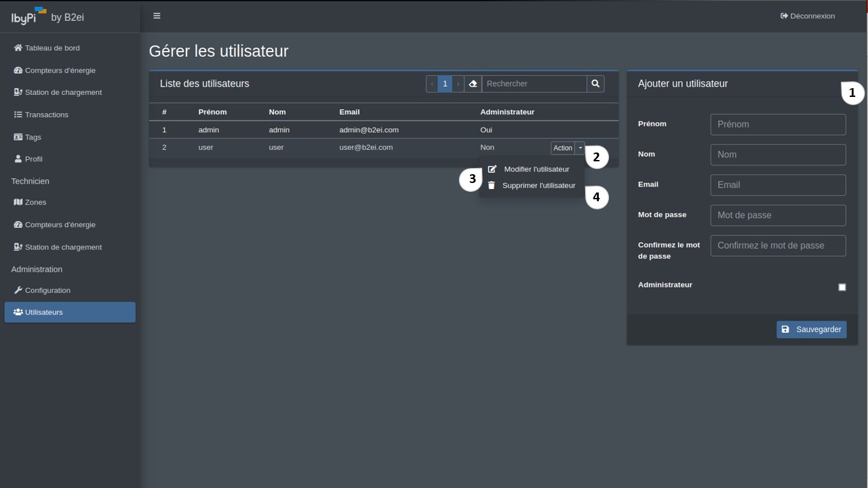Click the Confirmez le mot de passe field
Screen dimensions: 868x488
[778, 245]
